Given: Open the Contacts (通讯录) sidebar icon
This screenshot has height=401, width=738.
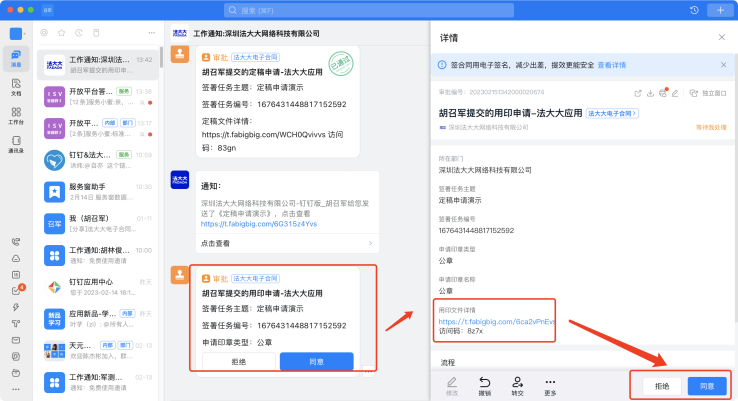Looking at the screenshot, I should [16, 142].
